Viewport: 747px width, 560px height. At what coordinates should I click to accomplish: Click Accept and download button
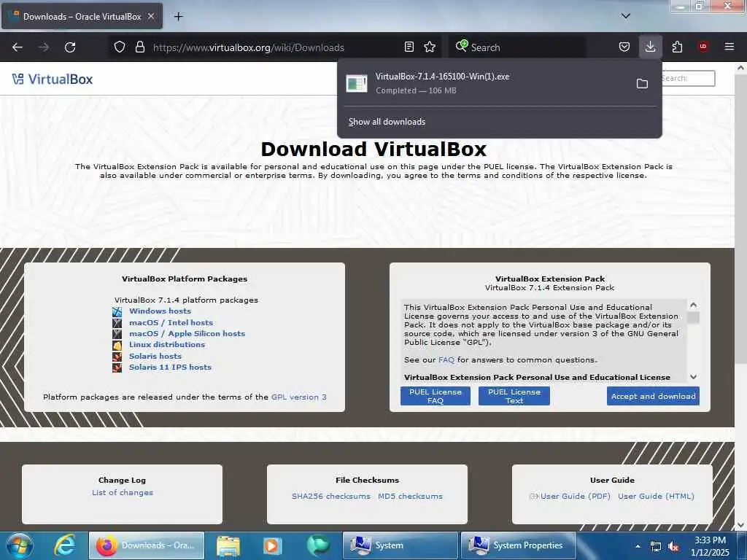[653, 396]
